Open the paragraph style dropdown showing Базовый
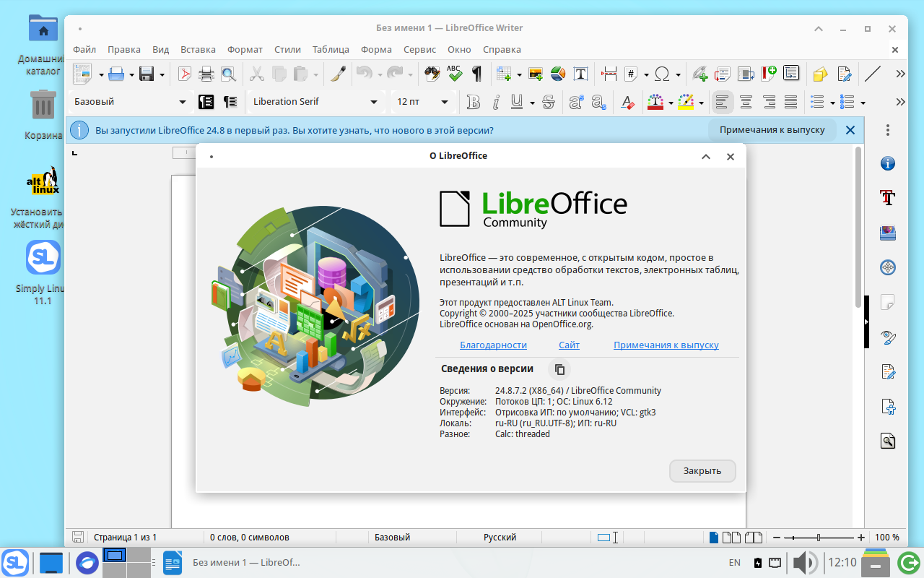924x578 pixels. tap(183, 101)
